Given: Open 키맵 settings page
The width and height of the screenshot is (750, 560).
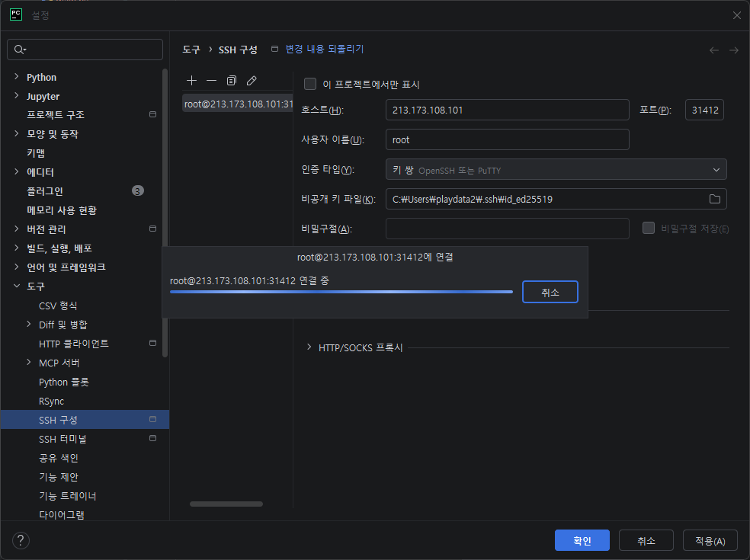Looking at the screenshot, I should [36, 153].
